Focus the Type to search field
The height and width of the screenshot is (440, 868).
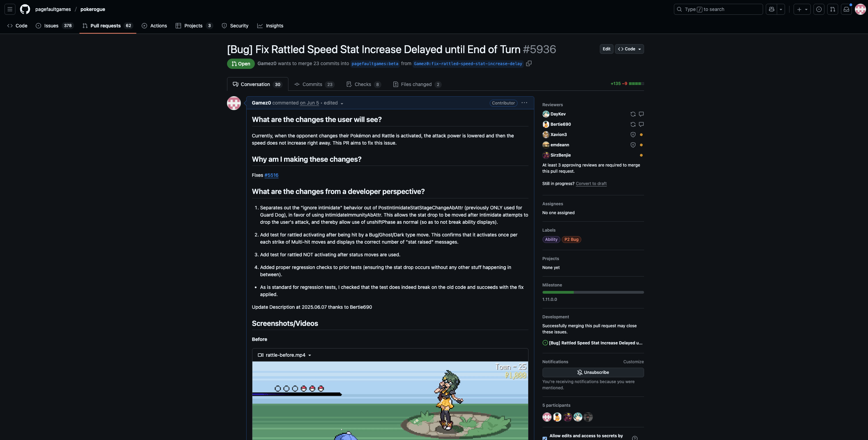pos(718,9)
